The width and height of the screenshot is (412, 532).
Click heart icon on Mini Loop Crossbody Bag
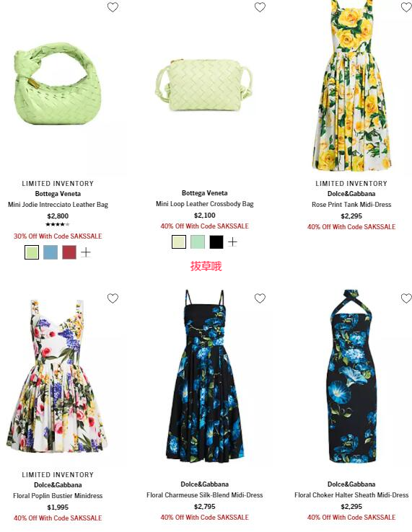click(260, 7)
